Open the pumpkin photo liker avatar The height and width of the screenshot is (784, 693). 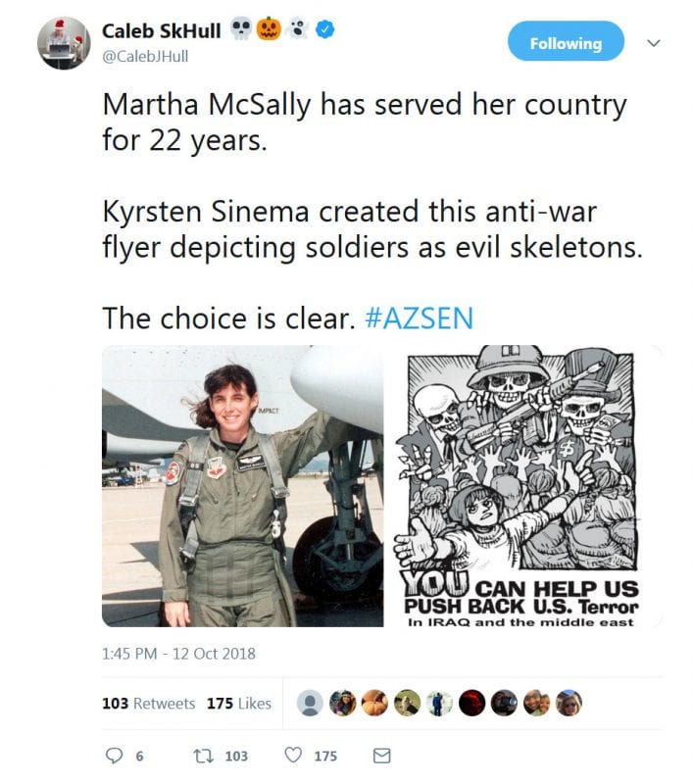(x=375, y=703)
